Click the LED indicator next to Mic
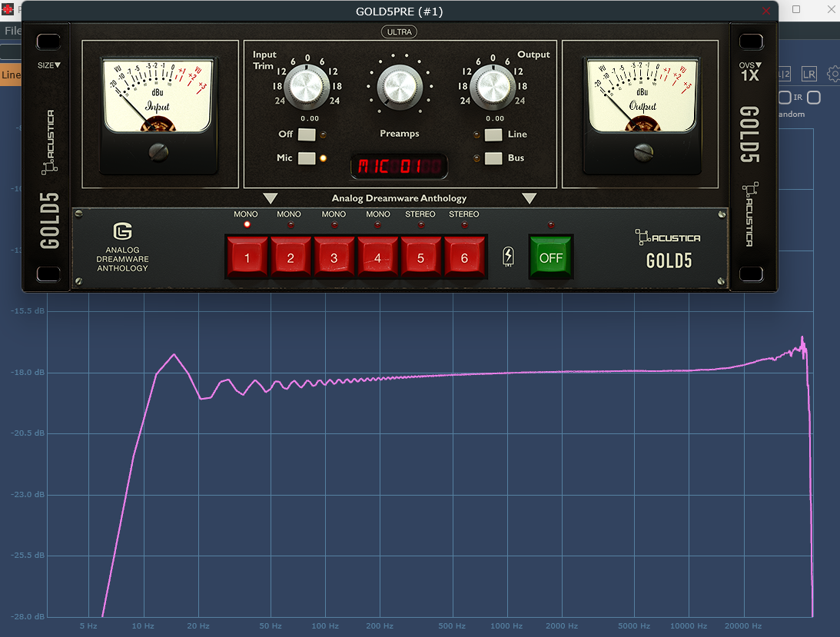Image resolution: width=840 pixels, height=637 pixels. coord(323,158)
